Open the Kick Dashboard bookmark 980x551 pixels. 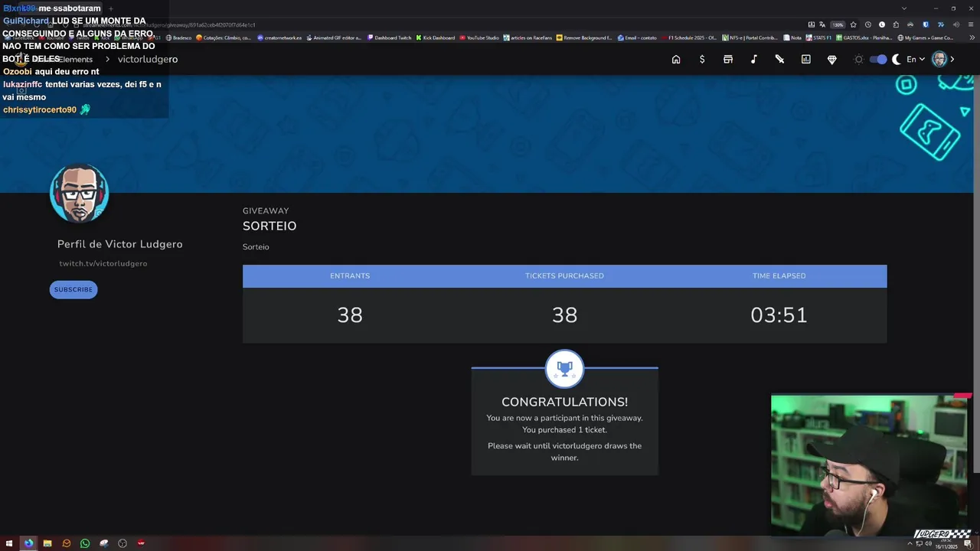click(435, 37)
